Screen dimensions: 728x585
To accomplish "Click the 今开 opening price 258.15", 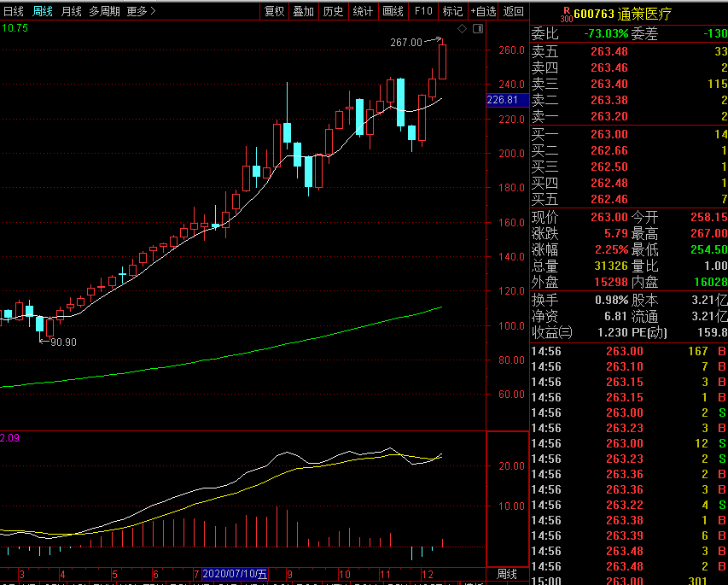I will [x=708, y=217].
